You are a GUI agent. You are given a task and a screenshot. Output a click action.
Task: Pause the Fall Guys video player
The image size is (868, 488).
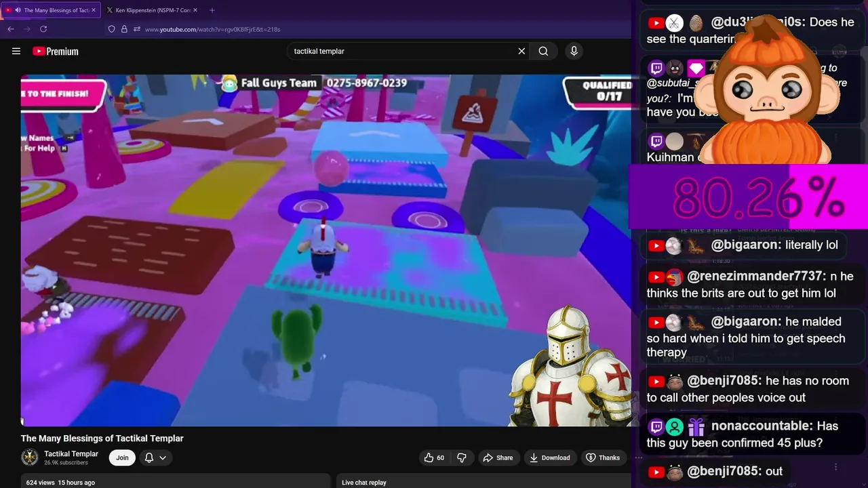326,250
